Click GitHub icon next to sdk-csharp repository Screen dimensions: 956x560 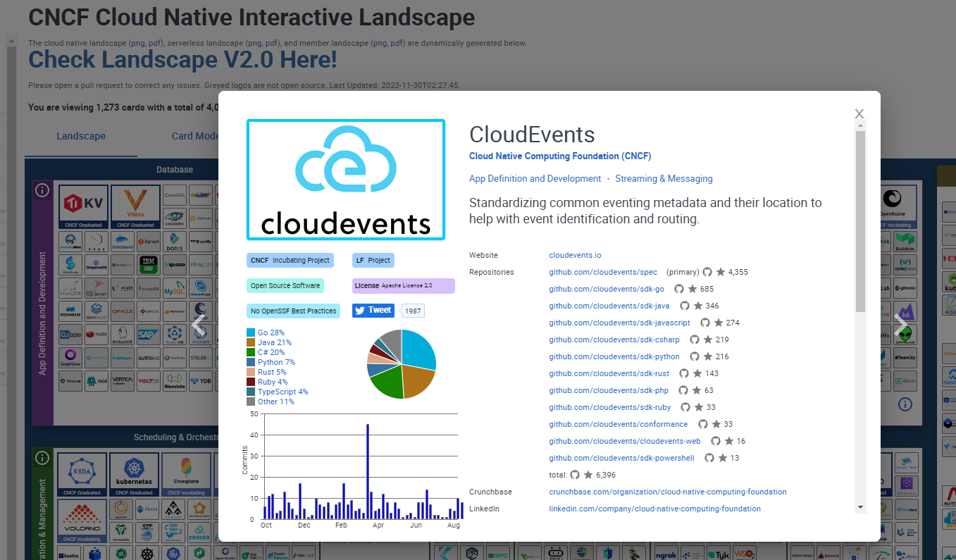695,340
